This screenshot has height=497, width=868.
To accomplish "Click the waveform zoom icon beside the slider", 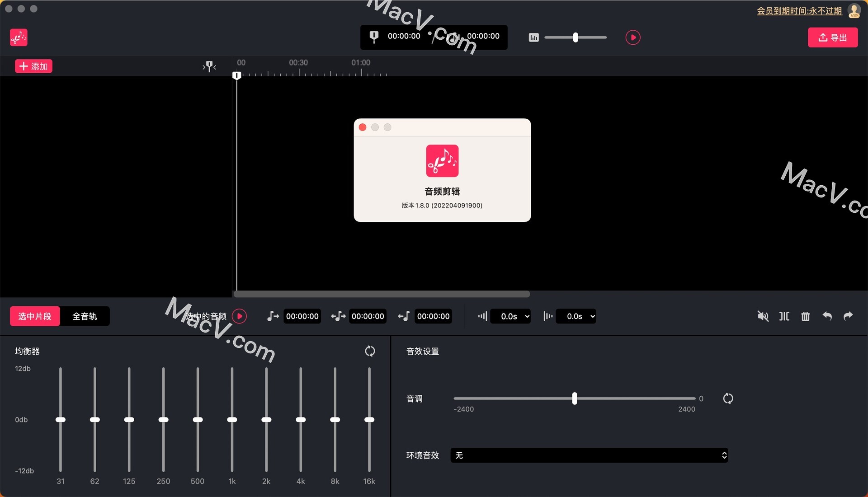I will 533,38.
